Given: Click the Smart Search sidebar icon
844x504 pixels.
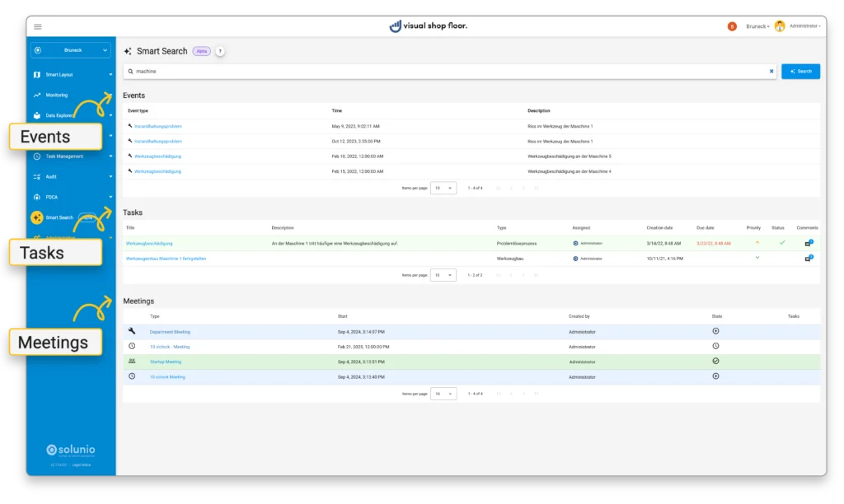Looking at the screenshot, I should tap(37, 217).
